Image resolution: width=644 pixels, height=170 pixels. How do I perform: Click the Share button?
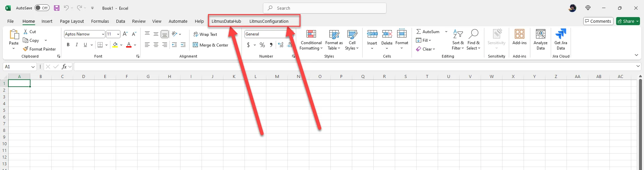(x=628, y=21)
